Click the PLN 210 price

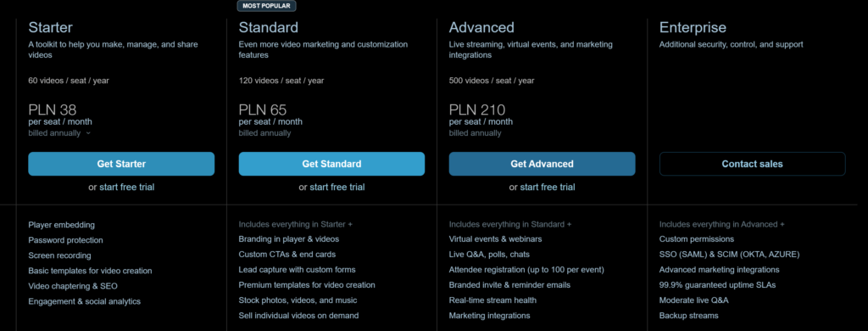[477, 109]
